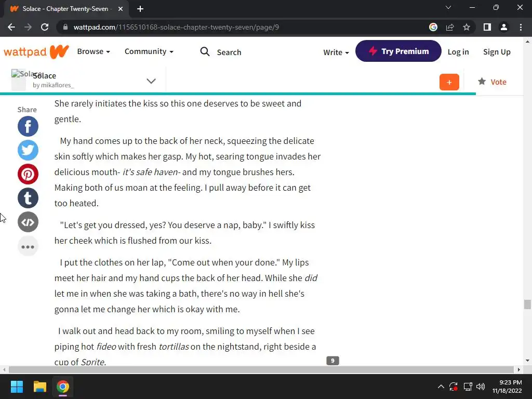Click author name mikaflores_
The width and height of the screenshot is (532, 399).
(x=57, y=85)
